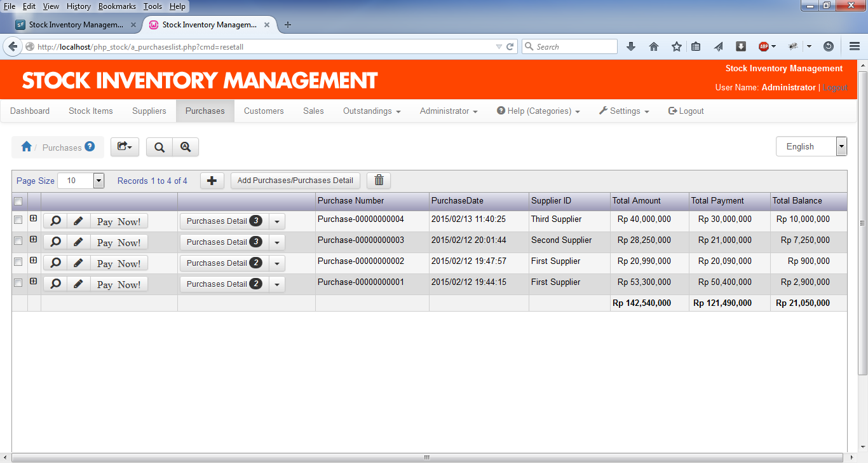Expand the Administrator nav menu
This screenshot has height=463, width=868.
coord(449,111)
